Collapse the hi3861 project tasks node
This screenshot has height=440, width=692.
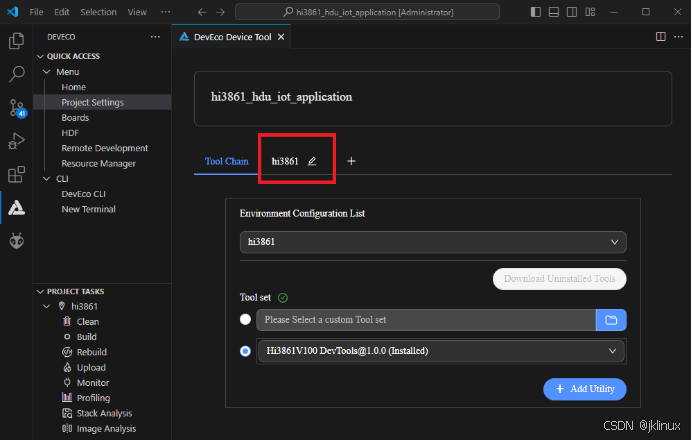(47, 306)
